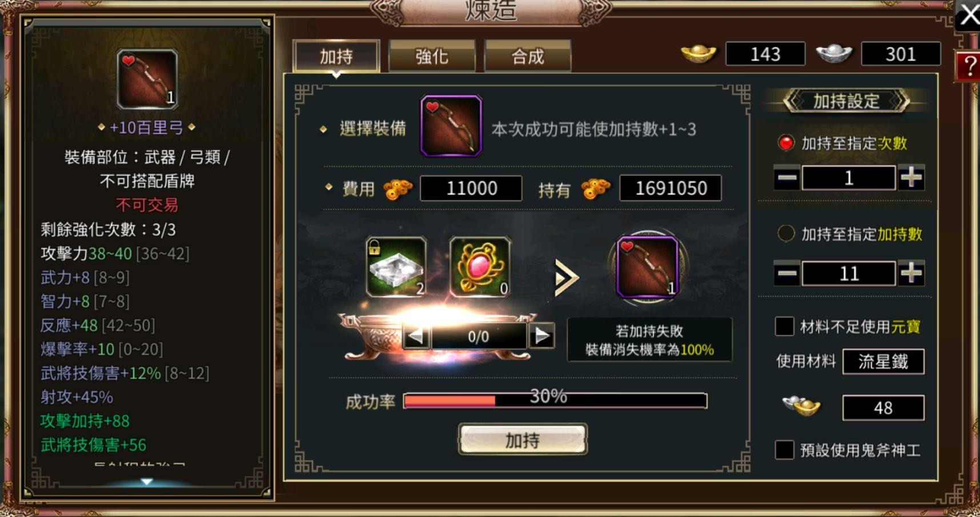Viewport: 980px width, 517px height.
Task: Switch to the 強化 tab
Action: tap(432, 56)
